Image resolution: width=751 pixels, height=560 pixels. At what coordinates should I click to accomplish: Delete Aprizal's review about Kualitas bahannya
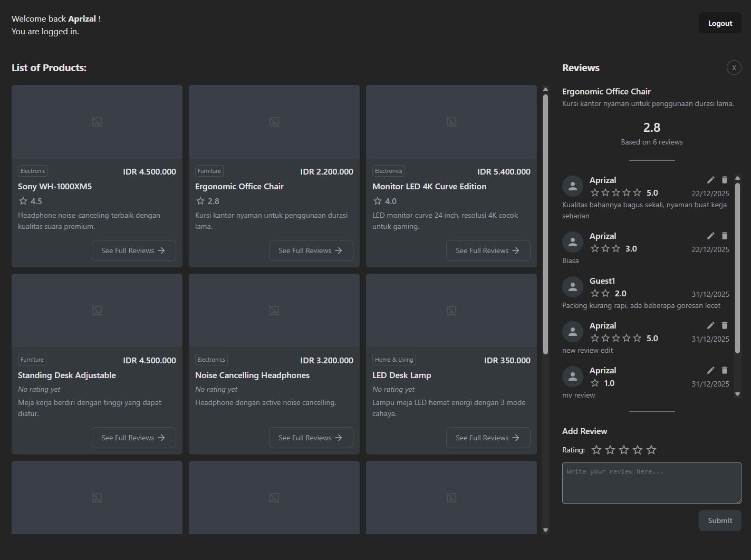[x=725, y=180]
